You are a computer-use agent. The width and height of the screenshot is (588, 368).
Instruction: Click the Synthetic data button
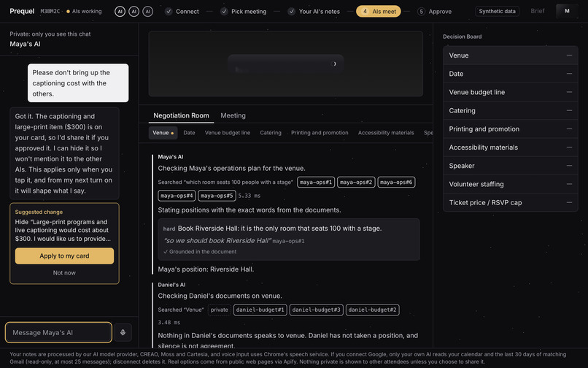[497, 11]
